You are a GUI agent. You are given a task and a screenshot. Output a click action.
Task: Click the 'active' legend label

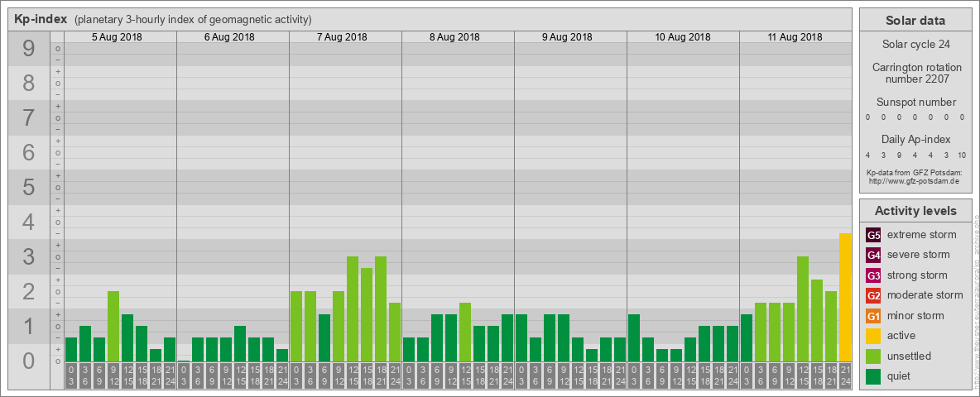901,335
